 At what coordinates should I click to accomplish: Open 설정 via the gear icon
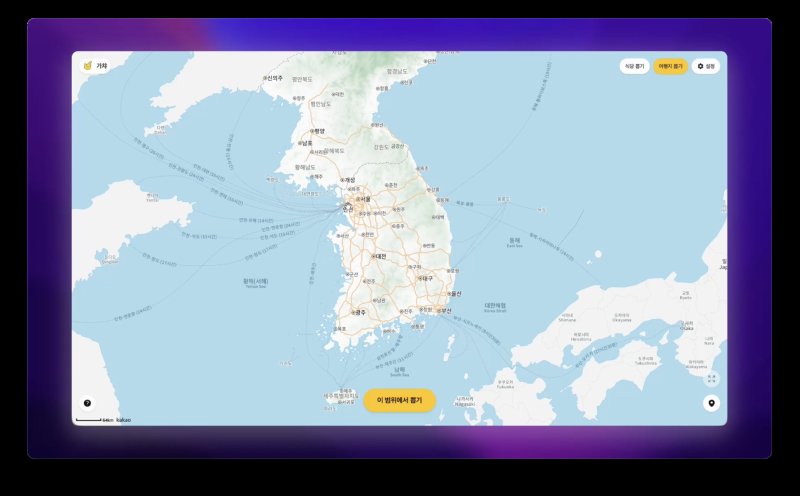(x=706, y=66)
